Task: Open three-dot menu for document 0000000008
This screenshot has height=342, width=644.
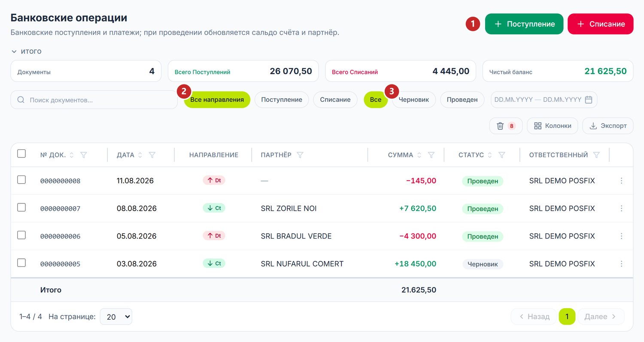Action: click(622, 181)
